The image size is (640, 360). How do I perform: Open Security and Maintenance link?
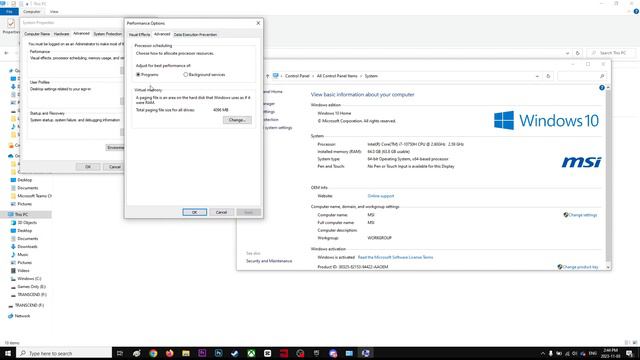(x=269, y=261)
